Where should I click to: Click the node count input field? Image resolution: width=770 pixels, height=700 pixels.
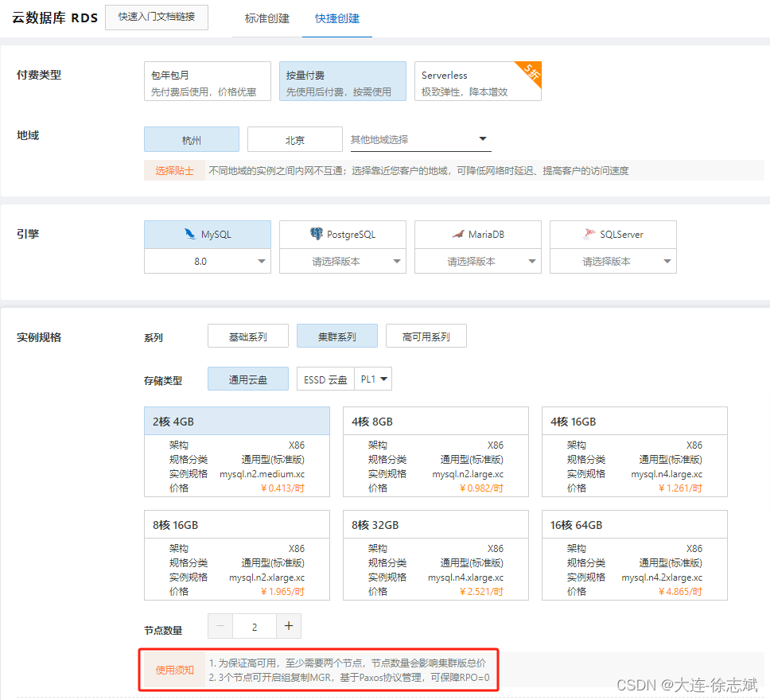pos(254,626)
